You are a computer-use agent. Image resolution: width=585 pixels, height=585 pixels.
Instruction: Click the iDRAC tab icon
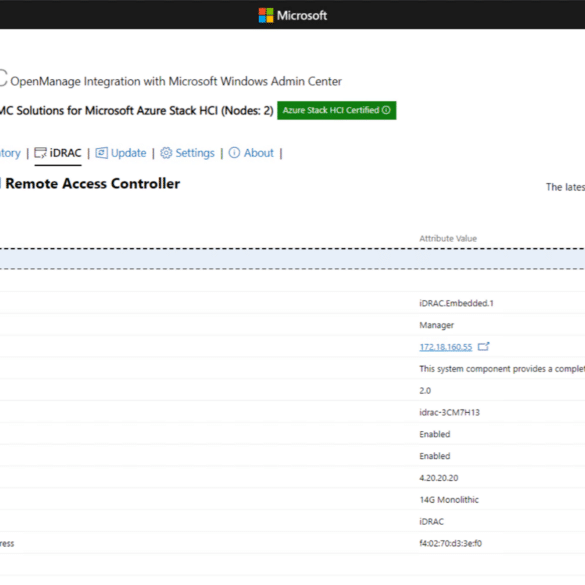pyautogui.click(x=40, y=153)
